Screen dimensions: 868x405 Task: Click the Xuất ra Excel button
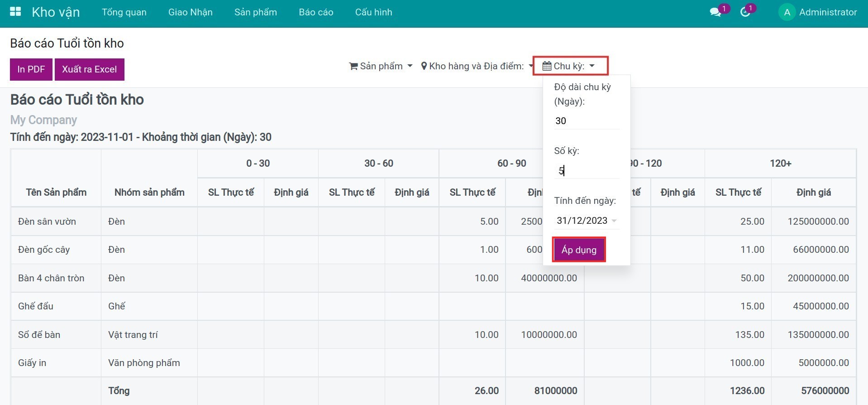point(89,69)
